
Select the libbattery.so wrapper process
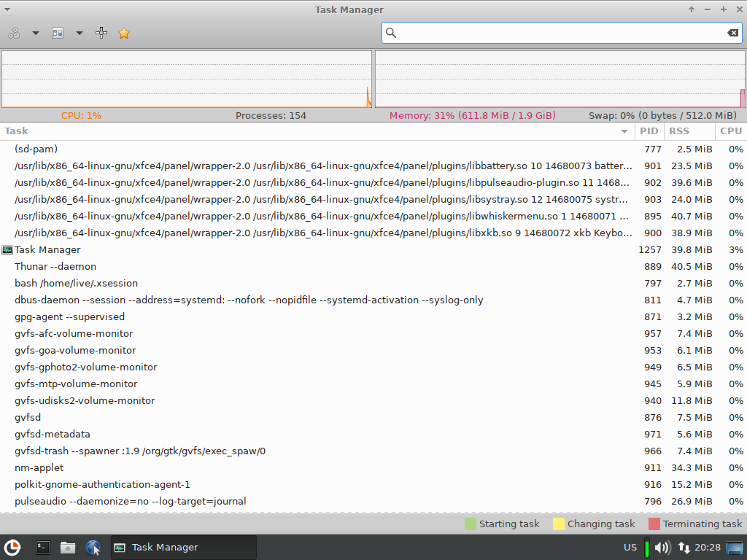pos(373,166)
